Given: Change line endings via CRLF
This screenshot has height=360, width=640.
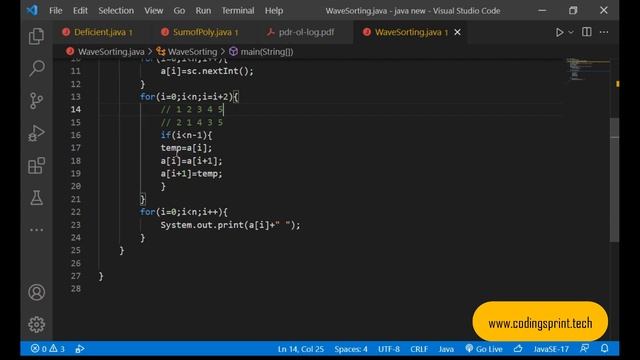Looking at the screenshot, I should point(419,349).
